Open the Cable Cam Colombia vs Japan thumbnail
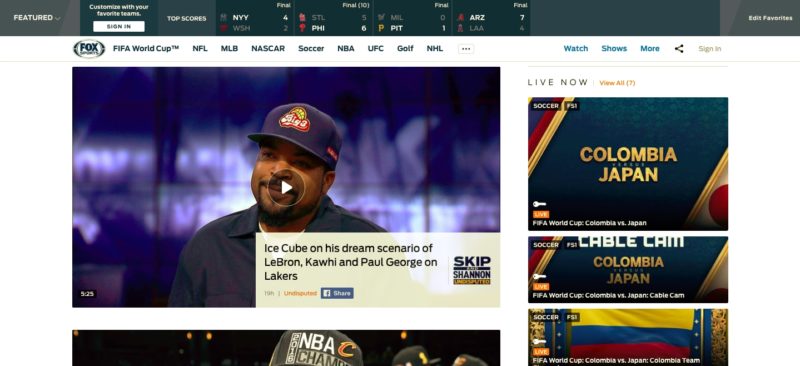Screen dimensions: 800x366 pyautogui.click(x=628, y=270)
